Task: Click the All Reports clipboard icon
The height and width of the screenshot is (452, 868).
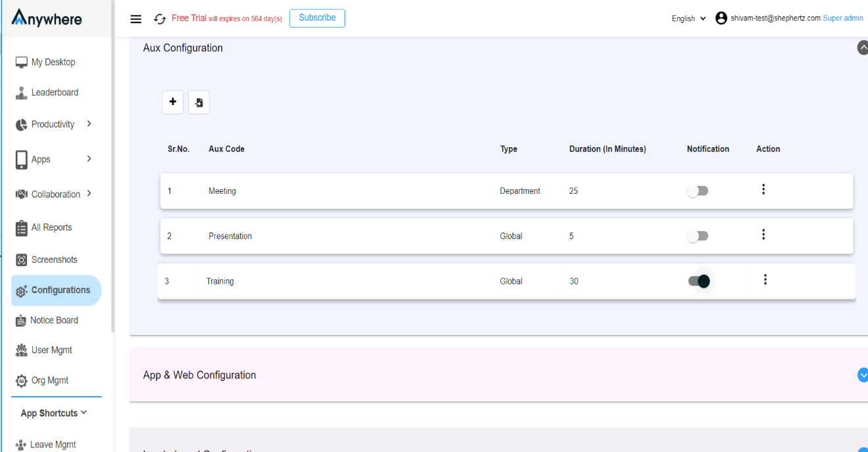Action: click(21, 227)
